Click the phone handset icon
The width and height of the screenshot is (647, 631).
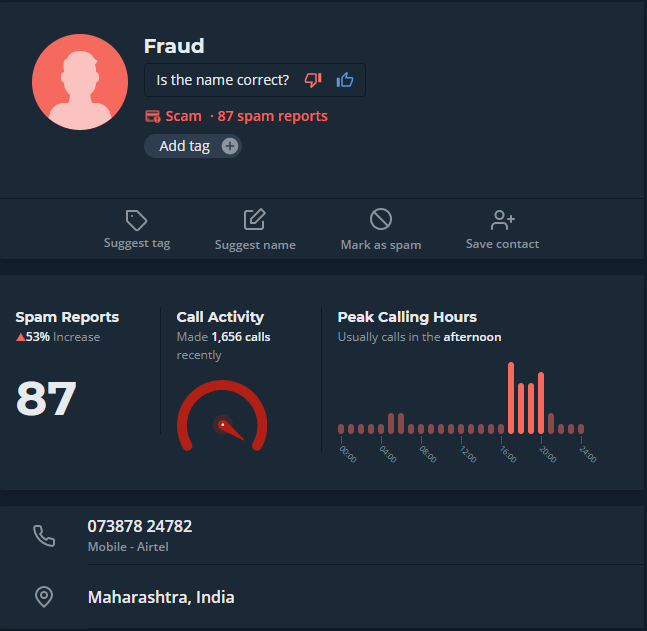(x=44, y=536)
